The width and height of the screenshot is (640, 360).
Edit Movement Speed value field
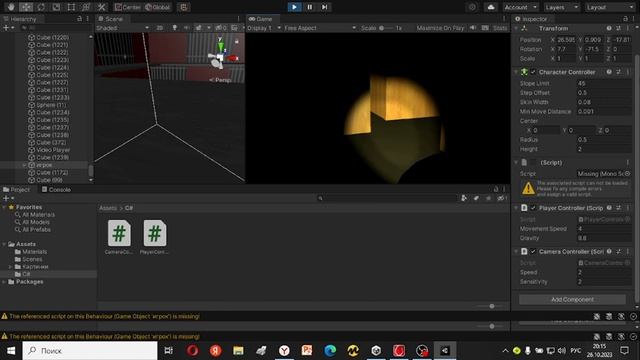pyautogui.click(x=603, y=229)
